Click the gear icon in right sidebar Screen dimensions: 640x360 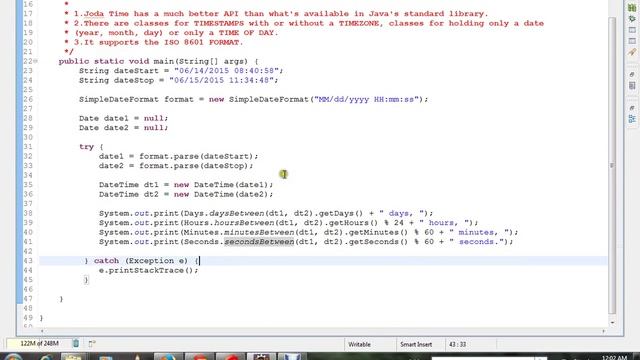pos(632,19)
